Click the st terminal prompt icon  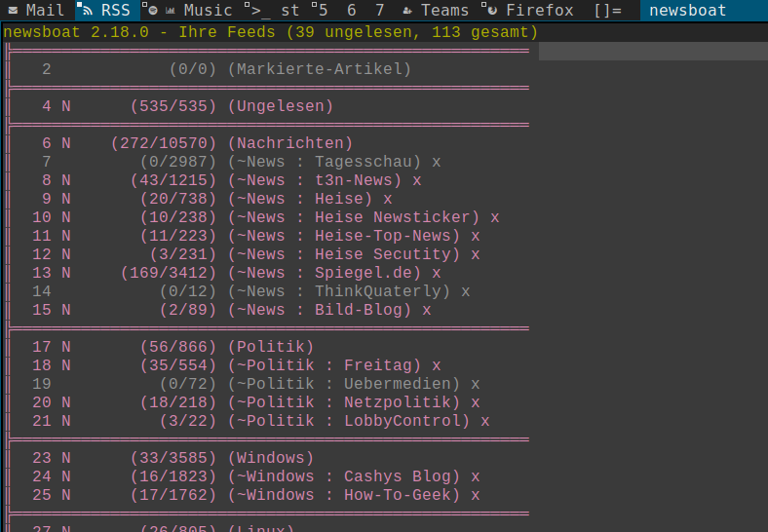tap(258, 11)
